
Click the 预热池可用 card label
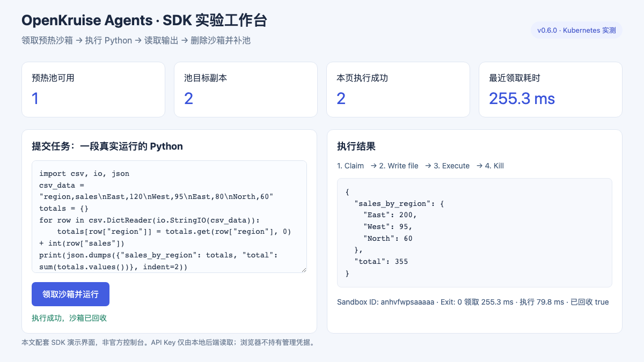pos(53,78)
